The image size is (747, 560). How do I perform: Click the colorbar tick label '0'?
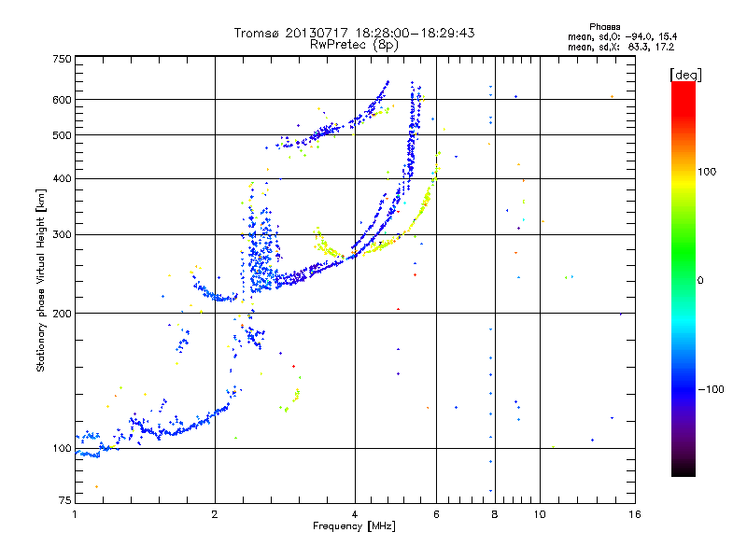(700, 281)
